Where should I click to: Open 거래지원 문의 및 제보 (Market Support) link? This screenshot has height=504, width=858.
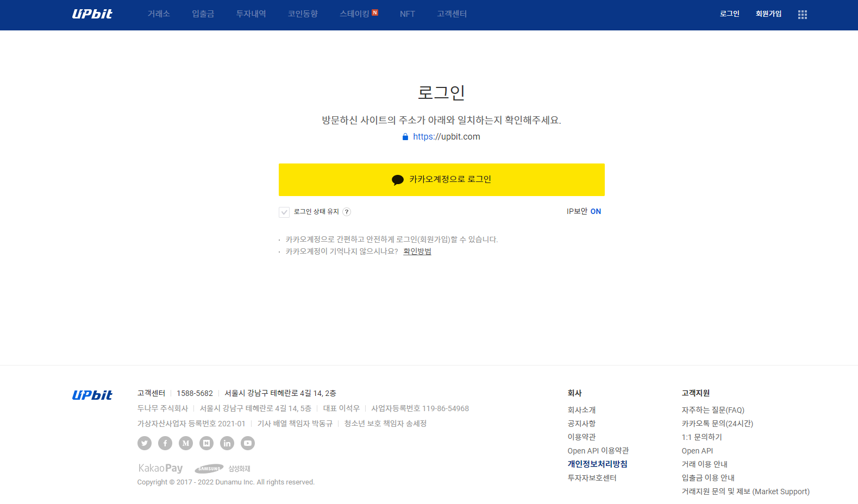(746, 492)
